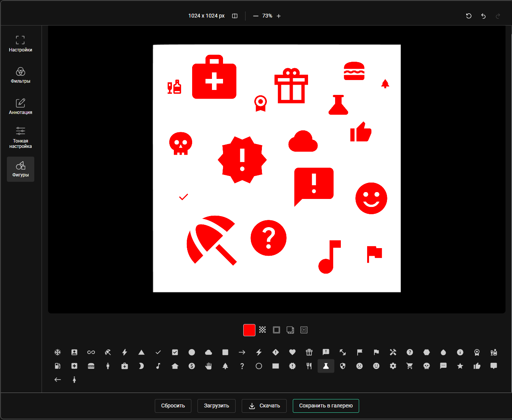Pick the dollar coin shape

(x=192, y=366)
